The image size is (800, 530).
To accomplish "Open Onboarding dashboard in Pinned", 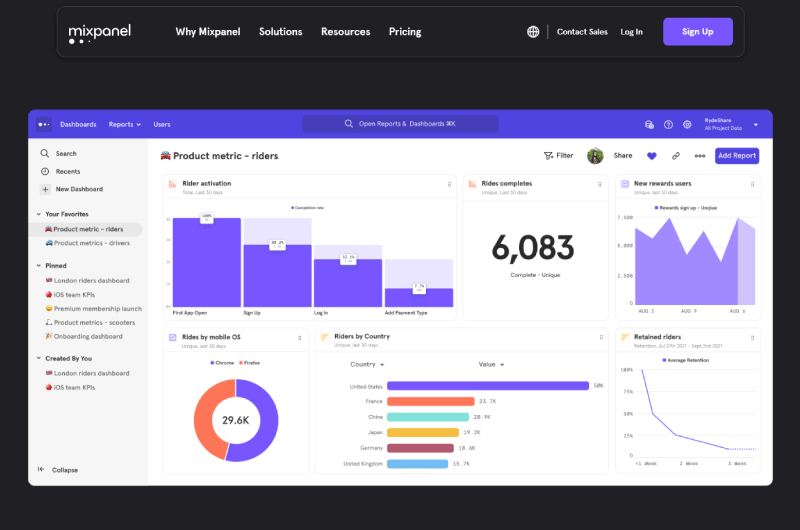I will 84,336.
